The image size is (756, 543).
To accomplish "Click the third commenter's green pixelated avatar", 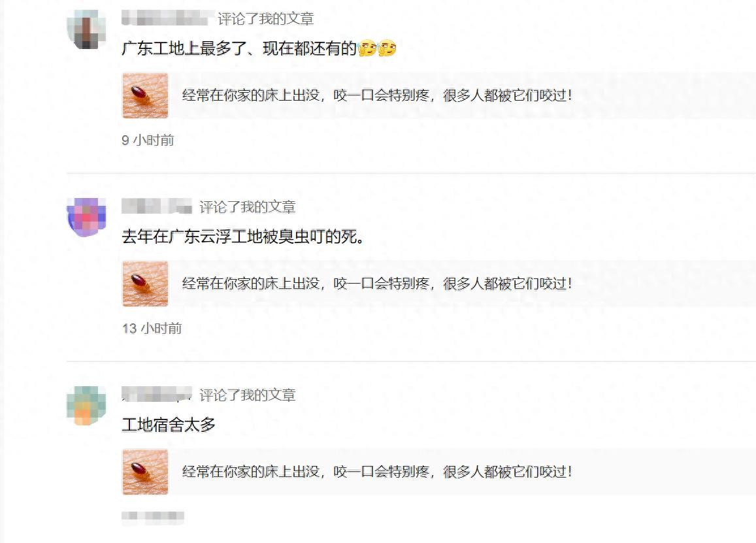I will pos(86,406).
